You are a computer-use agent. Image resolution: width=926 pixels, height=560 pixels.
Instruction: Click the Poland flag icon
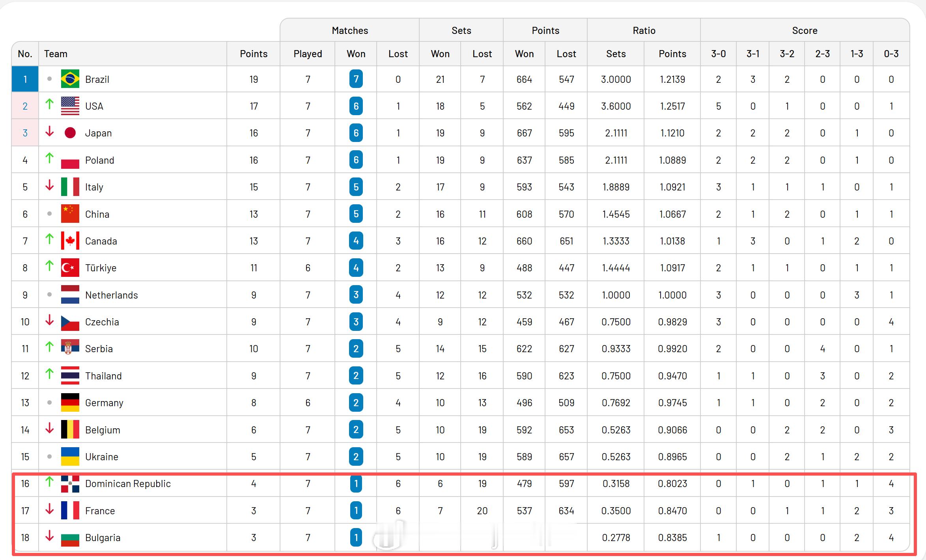pos(70,160)
